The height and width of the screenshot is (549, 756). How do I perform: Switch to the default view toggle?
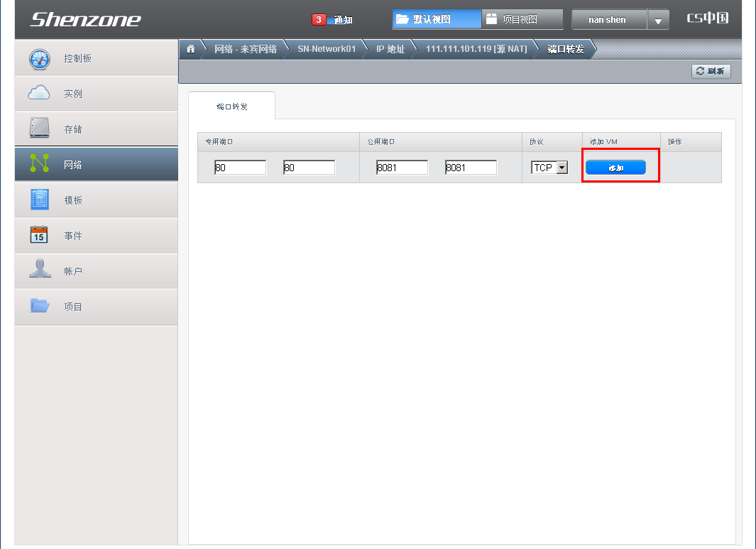(436, 19)
